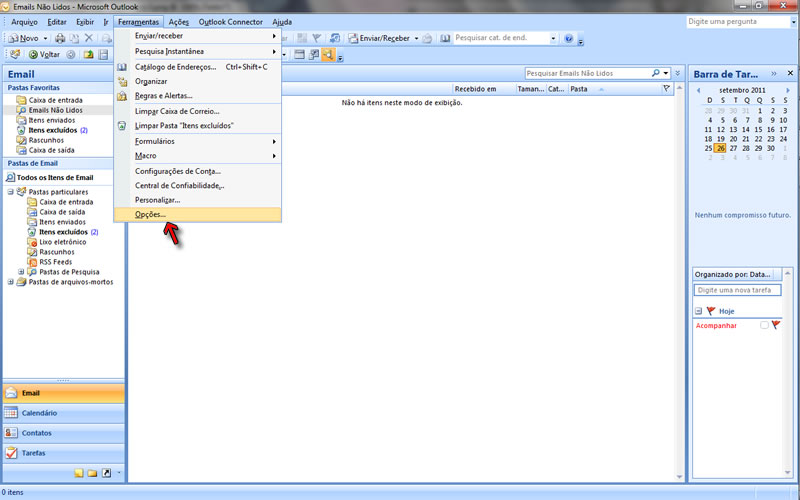This screenshot has height=500, width=800.
Task: Click in the Digite uma nova tarefa field
Action: point(737,290)
